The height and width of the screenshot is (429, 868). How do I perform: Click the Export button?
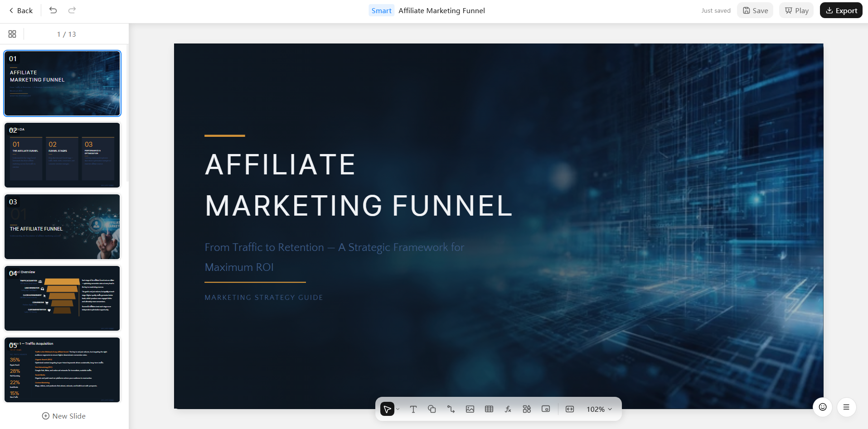coord(841,10)
